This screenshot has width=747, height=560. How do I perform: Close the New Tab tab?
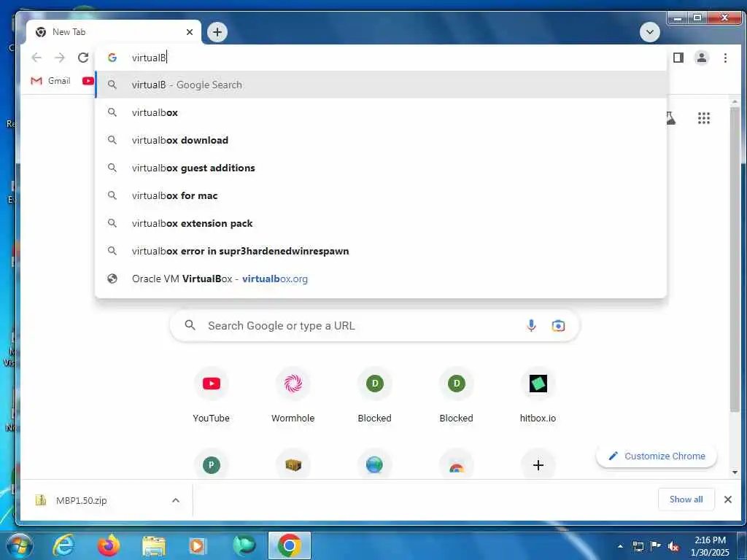190,32
